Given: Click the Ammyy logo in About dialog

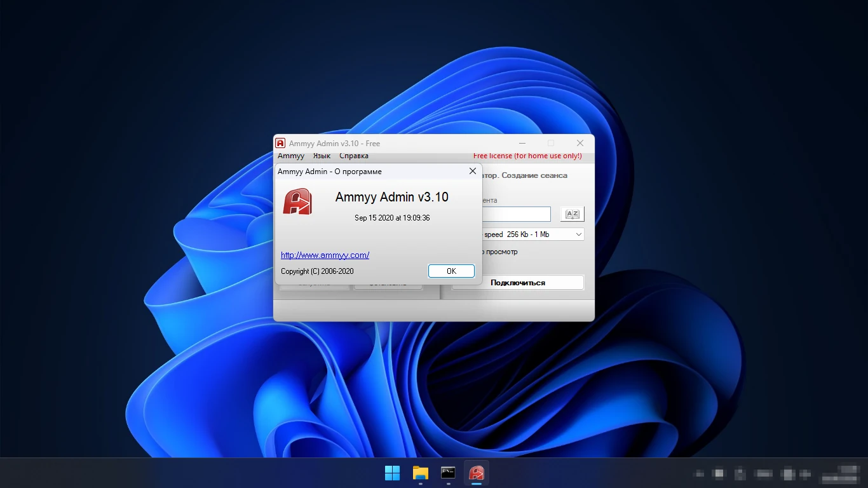Looking at the screenshot, I should [x=297, y=201].
